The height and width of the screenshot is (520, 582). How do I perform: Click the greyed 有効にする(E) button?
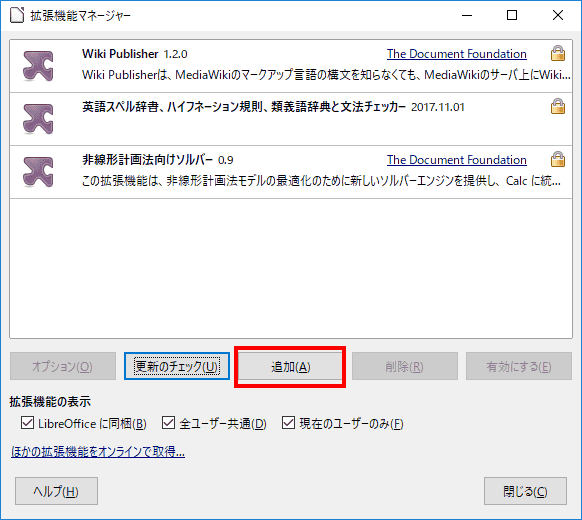[x=519, y=366]
